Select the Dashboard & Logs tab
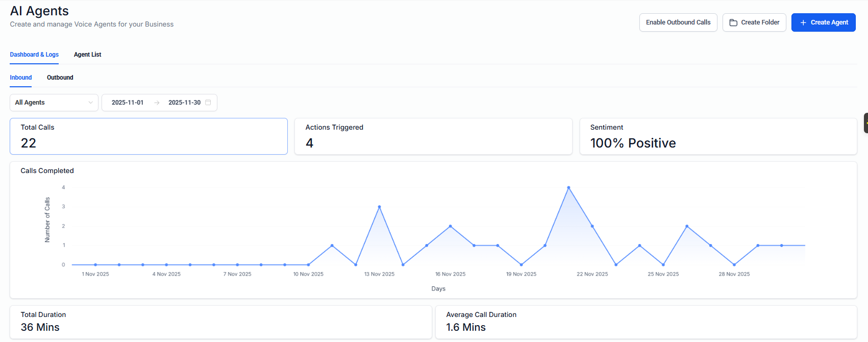 click(34, 55)
